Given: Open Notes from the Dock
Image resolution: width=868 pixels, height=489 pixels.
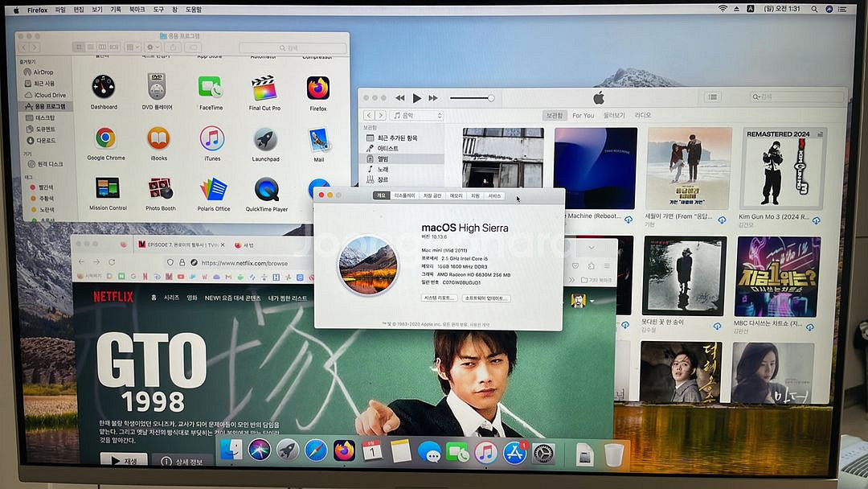Looking at the screenshot, I should point(401,451).
